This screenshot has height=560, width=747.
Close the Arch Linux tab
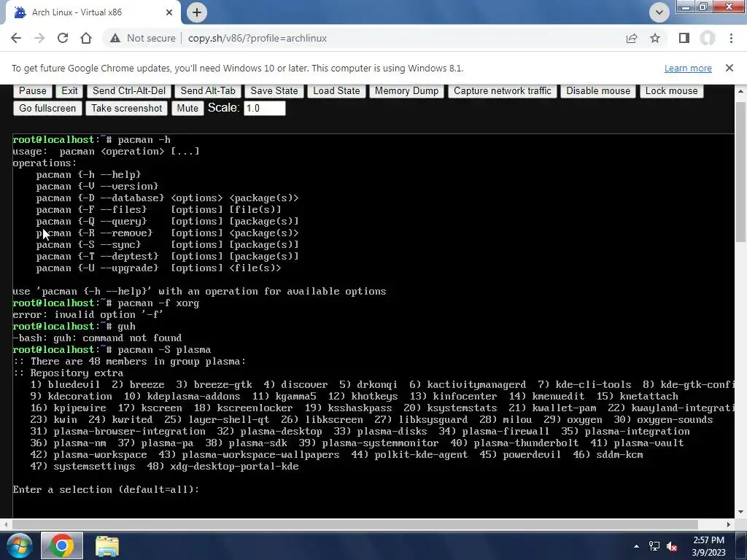pyautogui.click(x=169, y=12)
